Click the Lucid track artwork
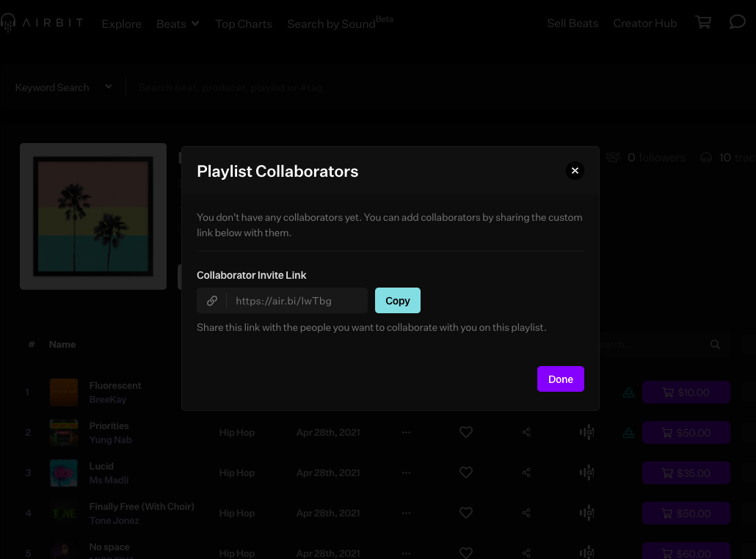The image size is (756, 559). (64, 473)
